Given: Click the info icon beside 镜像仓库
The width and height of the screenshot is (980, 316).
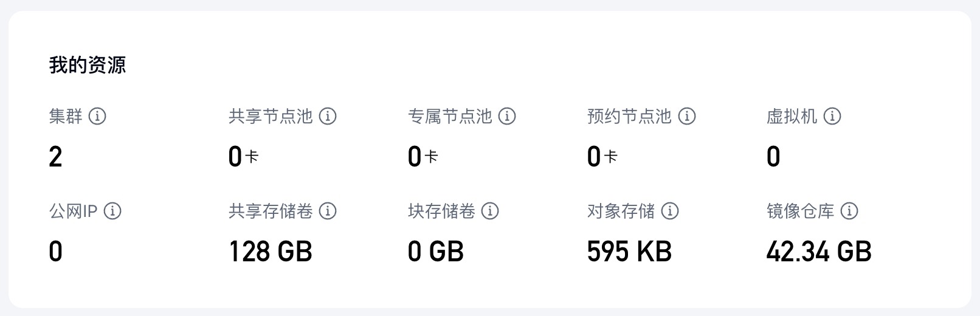Looking at the screenshot, I should click(849, 211).
